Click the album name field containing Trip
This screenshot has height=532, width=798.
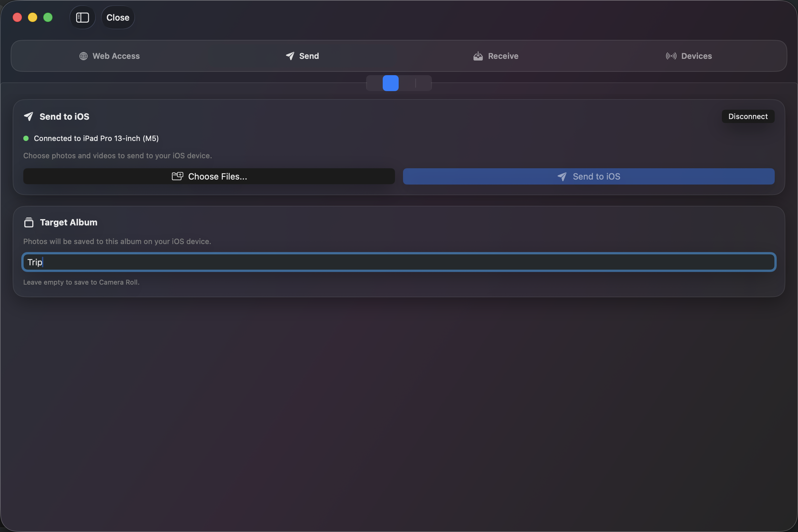(399, 262)
